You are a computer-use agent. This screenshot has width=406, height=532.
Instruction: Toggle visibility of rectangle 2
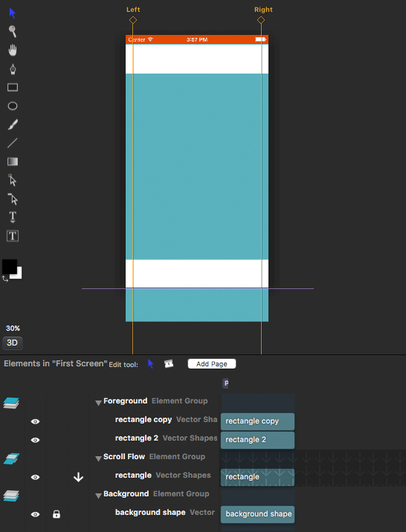point(35,440)
